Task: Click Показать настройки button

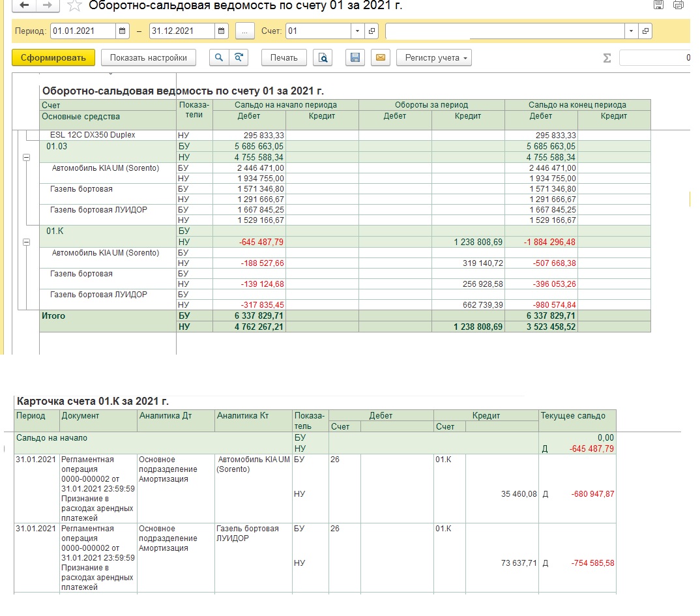Action: pos(148,57)
